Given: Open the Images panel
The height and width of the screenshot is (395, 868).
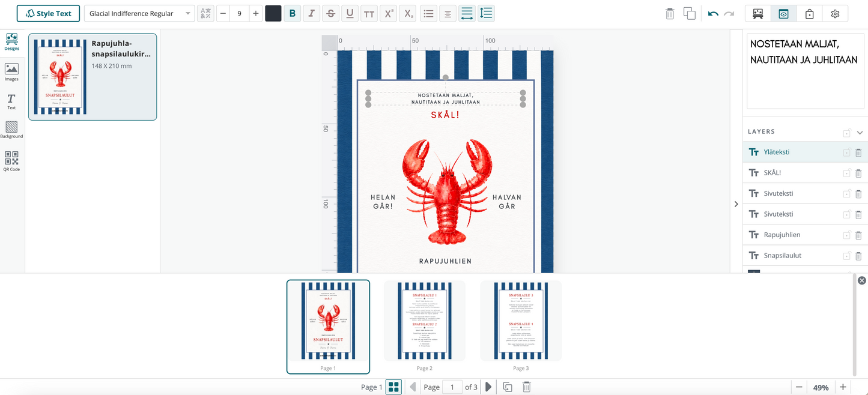Looking at the screenshot, I should (x=11, y=72).
